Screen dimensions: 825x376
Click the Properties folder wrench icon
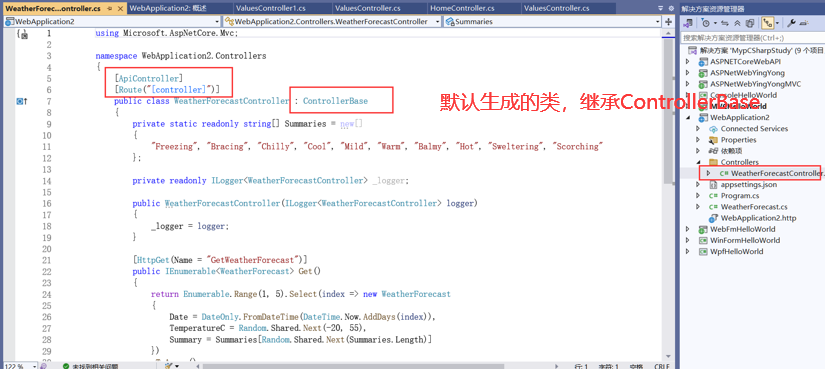[713, 140]
